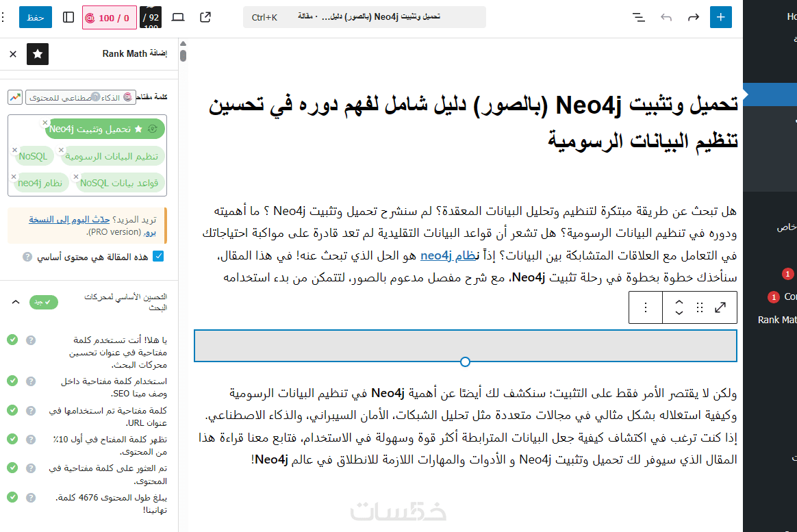Viewport: 797px width, 532px height.
Task: Open Rank Math score 100 / 0 button
Action: [110, 18]
